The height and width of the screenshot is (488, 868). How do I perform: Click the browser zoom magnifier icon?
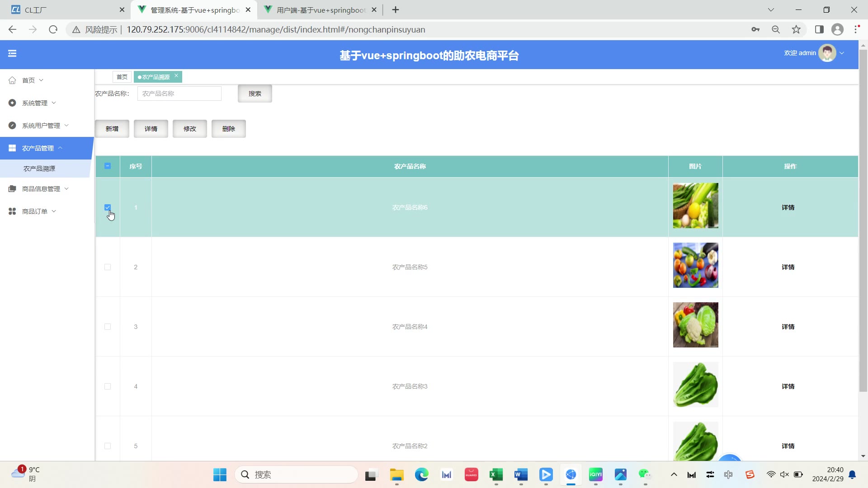[776, 29]
